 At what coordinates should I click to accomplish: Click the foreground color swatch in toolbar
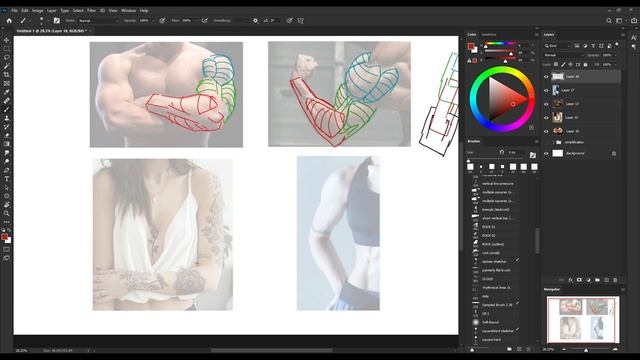click(4, 237)
